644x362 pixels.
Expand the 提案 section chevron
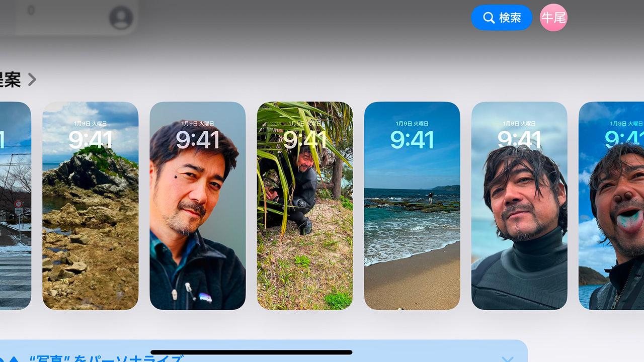pos(32,79)
